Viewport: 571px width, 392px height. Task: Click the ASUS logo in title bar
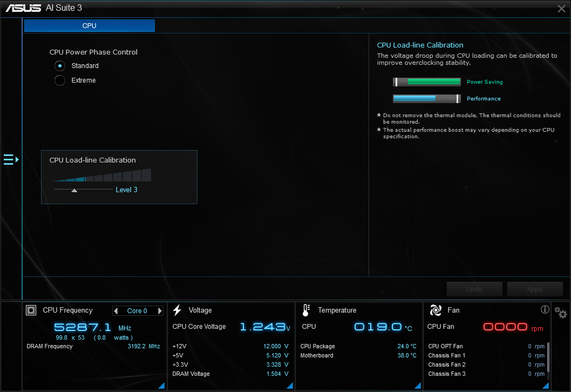[23, 8]
